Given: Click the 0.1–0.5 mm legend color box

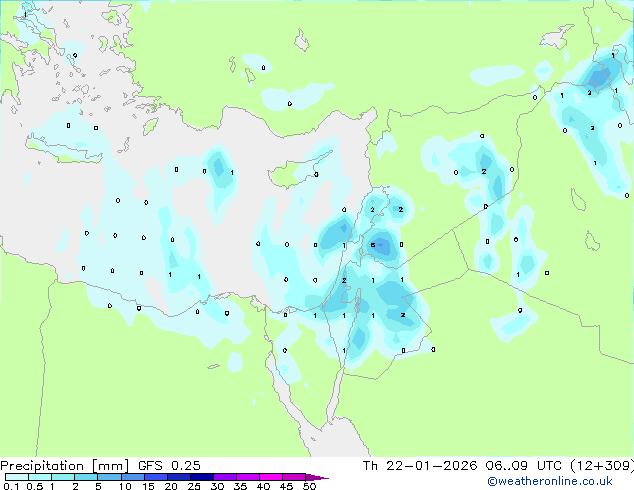Looking at the screenshot, I should [17, 477].
